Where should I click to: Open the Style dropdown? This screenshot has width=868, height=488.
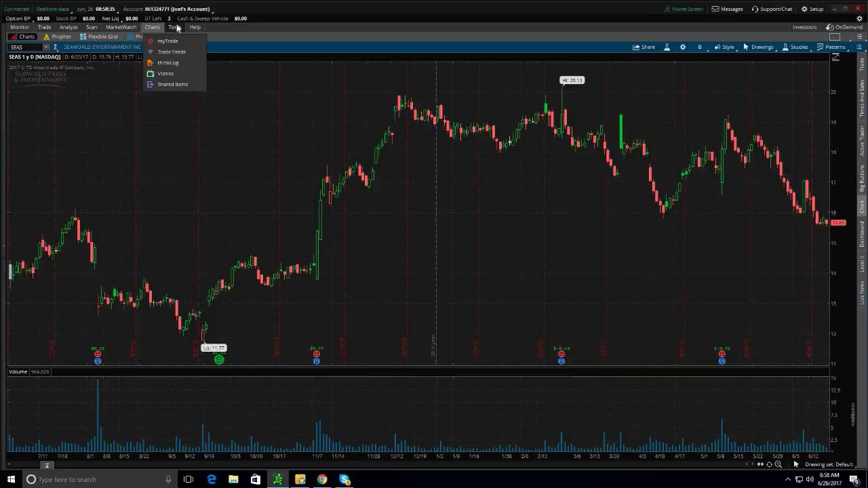724,47
